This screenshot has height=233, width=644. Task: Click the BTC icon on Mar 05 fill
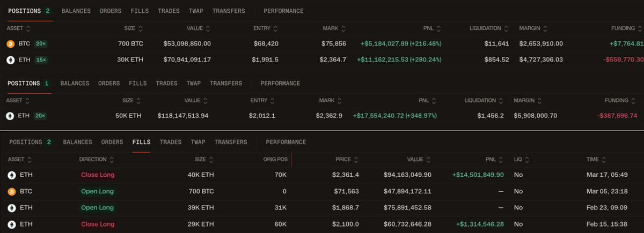click(11, 191)
